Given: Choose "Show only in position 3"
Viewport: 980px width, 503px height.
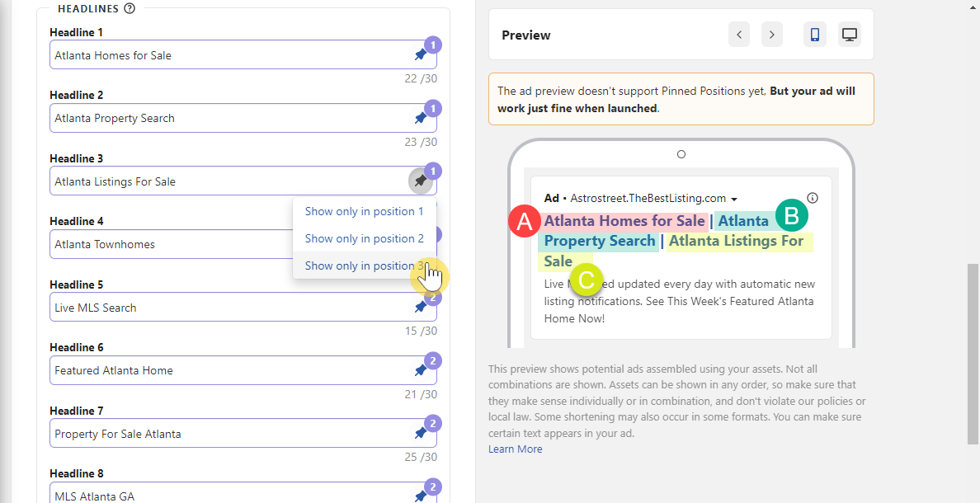Looking at the screenshot, I should point(364,266).
